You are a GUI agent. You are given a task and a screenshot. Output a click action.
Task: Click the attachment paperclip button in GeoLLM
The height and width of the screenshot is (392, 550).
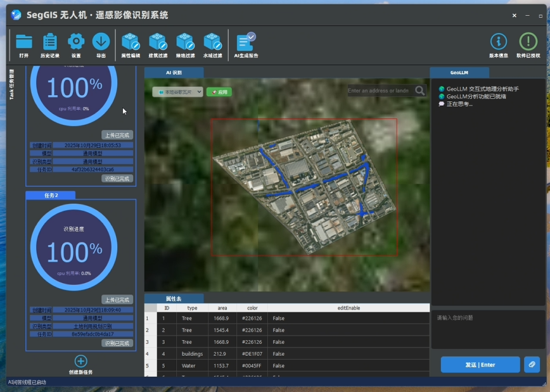tap(532, 365)
